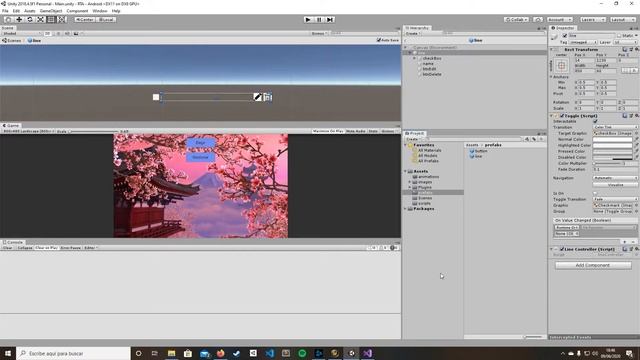Open Highlighted Color swatch

tap(612, 145)
